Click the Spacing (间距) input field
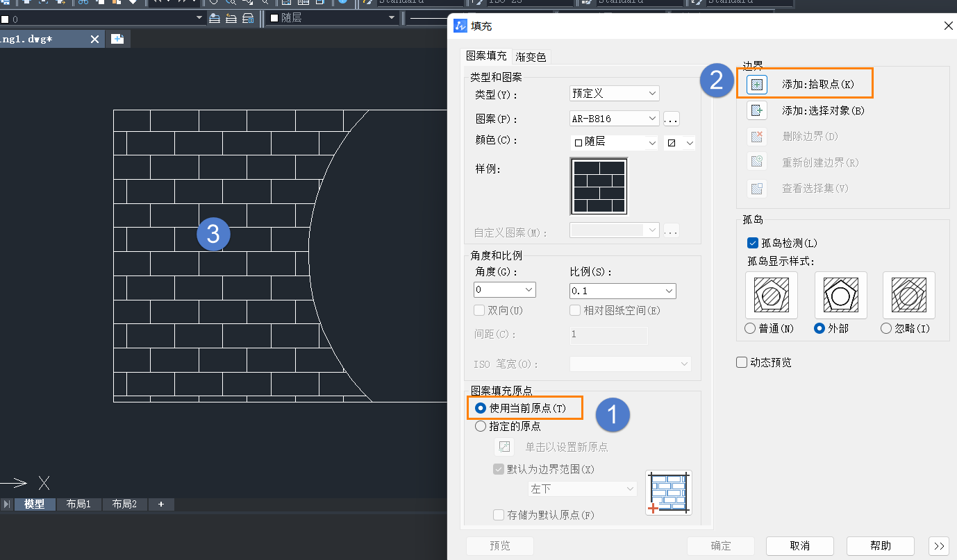957x560 pixels. 608,335
